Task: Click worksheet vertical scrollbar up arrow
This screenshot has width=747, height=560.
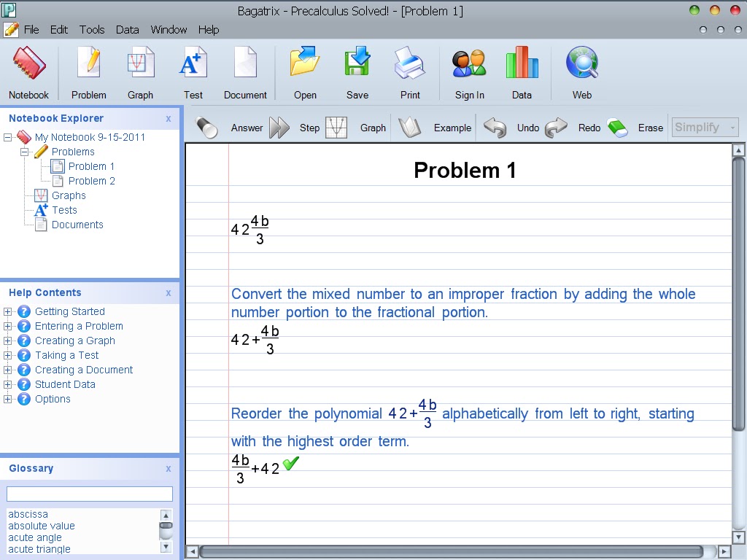Action: tap(738, 150)
